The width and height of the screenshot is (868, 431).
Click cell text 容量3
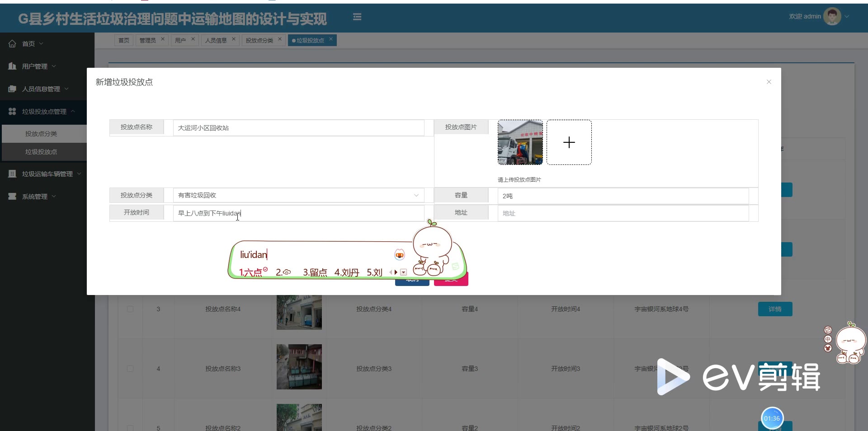coord(470,369)
